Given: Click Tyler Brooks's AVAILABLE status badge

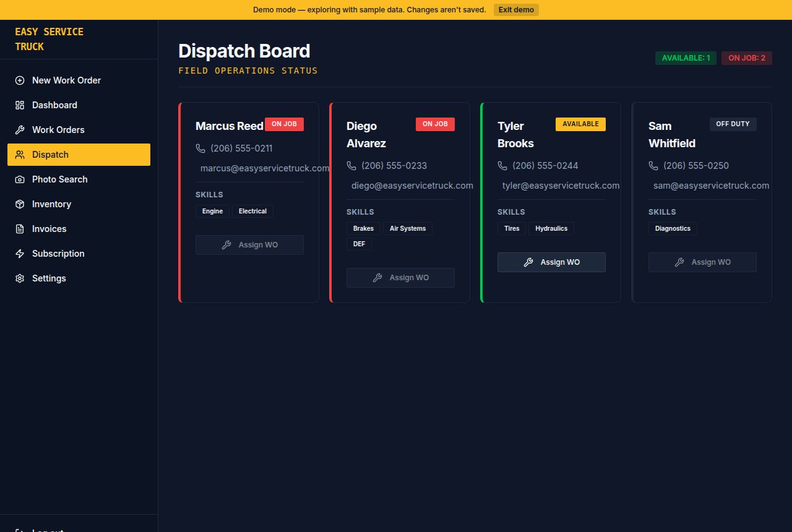Looking at the screenshot, I should tap(580, 124).
